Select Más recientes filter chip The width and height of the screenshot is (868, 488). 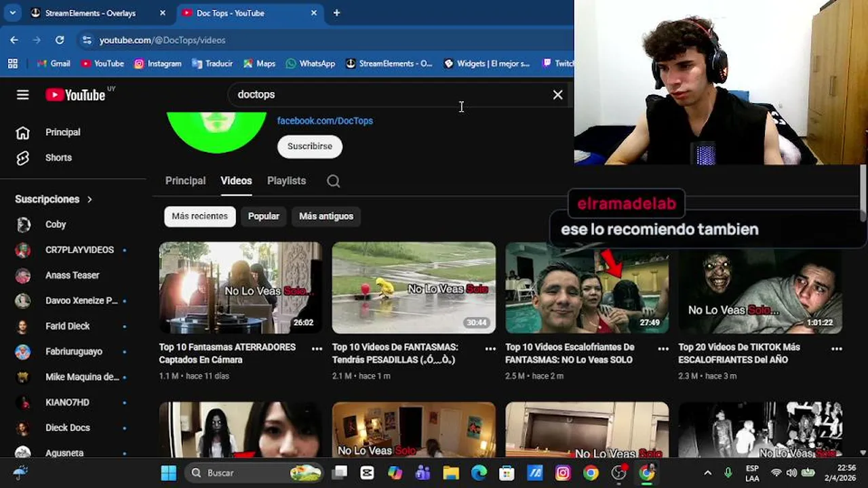pos(200,216)
